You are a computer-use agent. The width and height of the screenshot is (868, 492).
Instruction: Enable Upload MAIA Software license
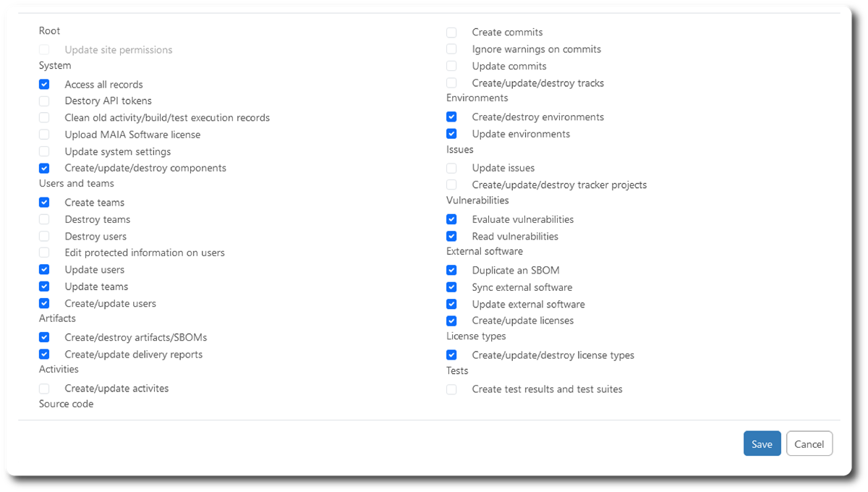tap(45, 135)
